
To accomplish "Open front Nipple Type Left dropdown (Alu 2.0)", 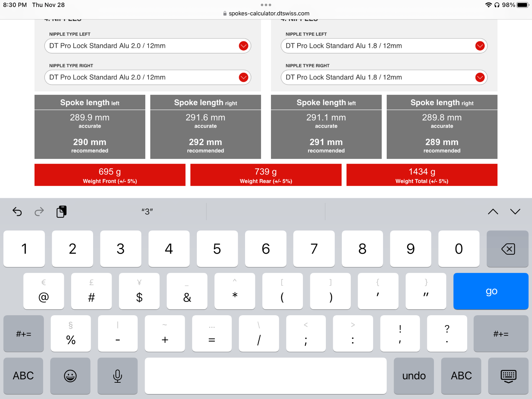I will pos(148,46).
